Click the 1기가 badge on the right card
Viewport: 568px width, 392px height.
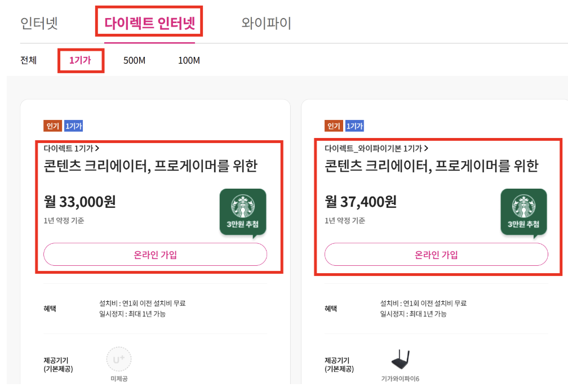(x=356, y=125)
